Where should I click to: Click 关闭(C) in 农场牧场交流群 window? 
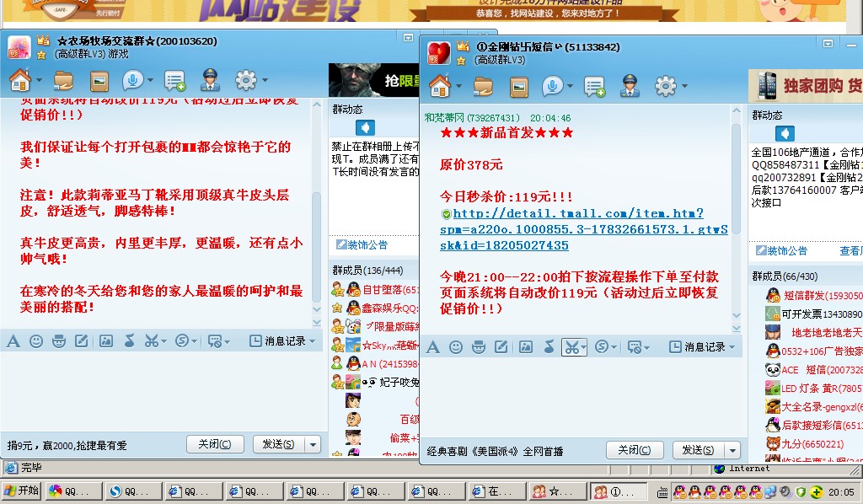215,444
